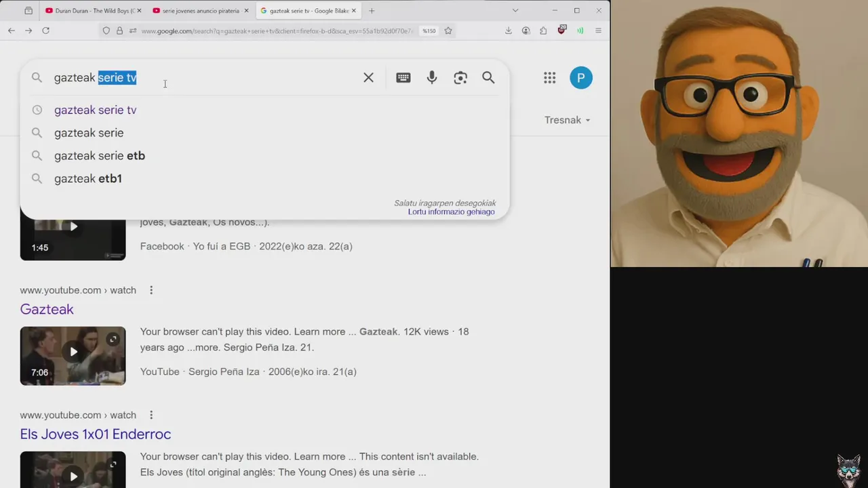Image resolution: width=868 pixels, height=488 pixels.
Task: Choose the suggestion gazteak etb1
Action: coord(264,179)
